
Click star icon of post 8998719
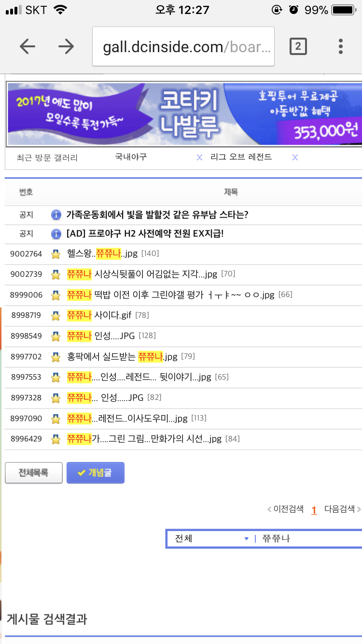[x=56, y=316]
